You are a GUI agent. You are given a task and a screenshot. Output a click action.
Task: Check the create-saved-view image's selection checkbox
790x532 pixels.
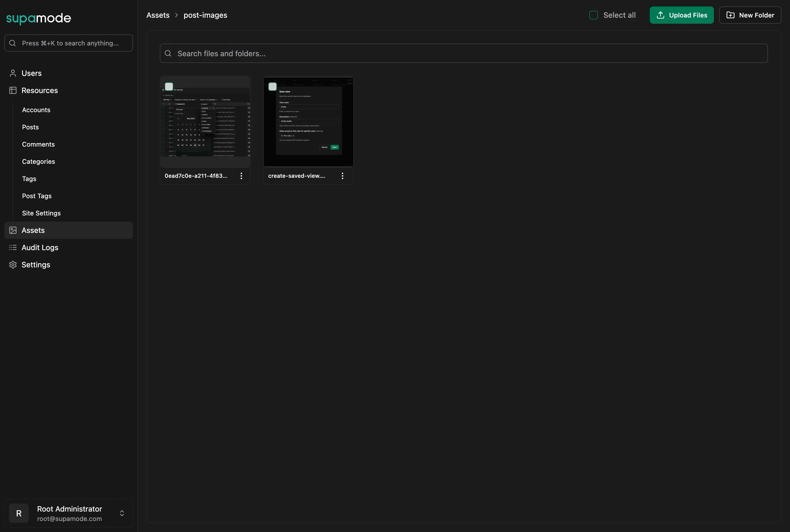coord(273,87)
